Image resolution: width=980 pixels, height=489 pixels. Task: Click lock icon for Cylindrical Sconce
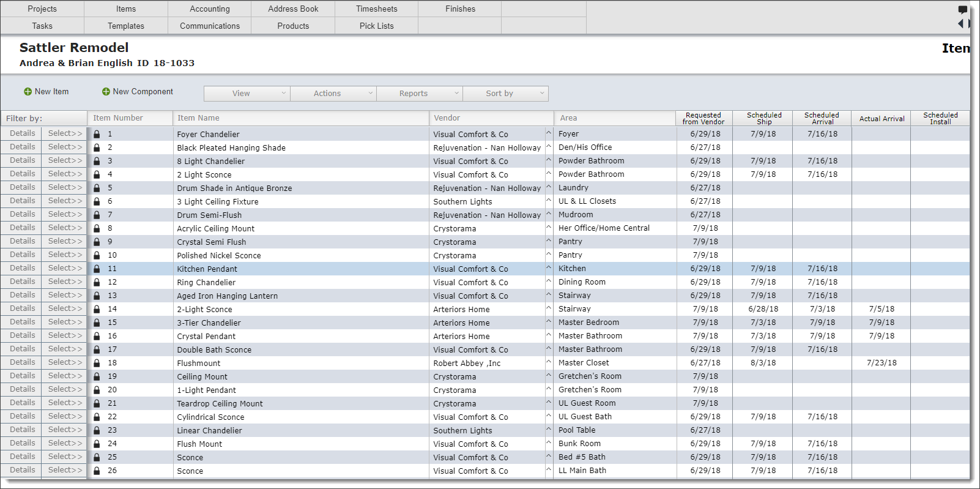[x=97, y=417]
